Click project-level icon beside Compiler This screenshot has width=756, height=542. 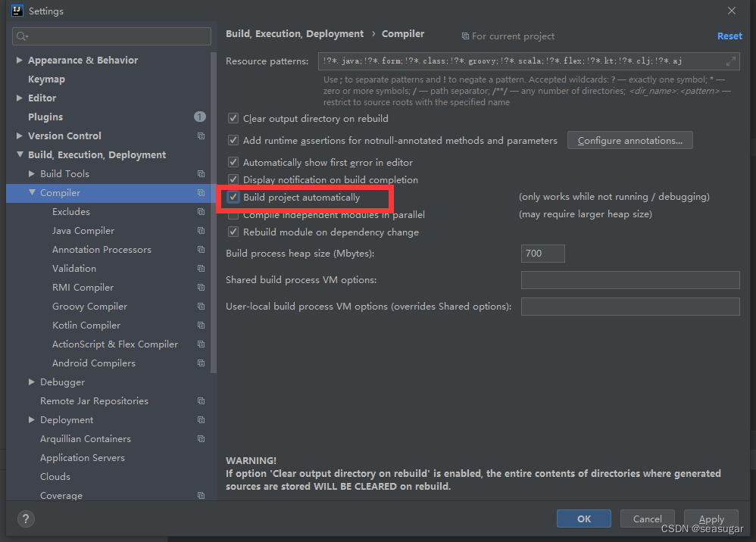[201, 193]
